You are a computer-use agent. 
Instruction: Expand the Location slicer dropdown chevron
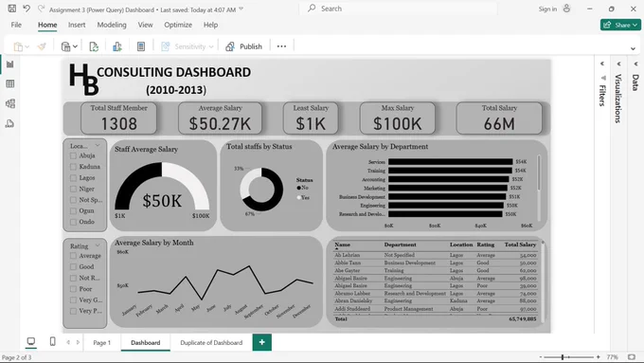pyautogui.click(x=98, y=146)
